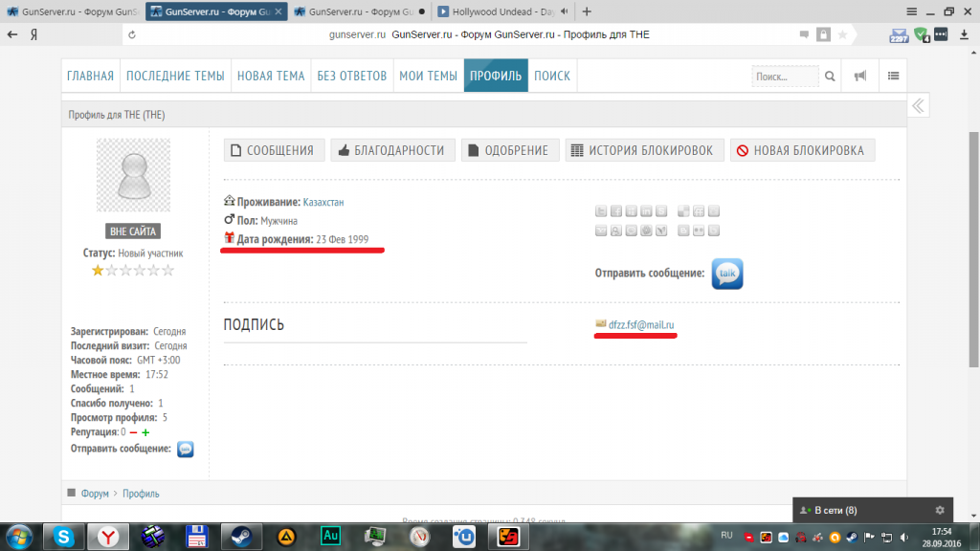Click the "Новая блокировка" button
This screenshot has height=551, width=980.
tap(802, 150)
